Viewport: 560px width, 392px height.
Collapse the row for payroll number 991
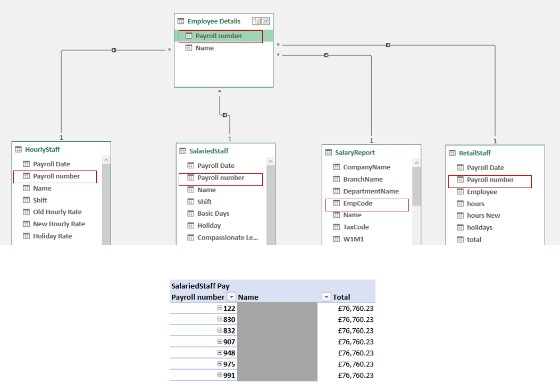coord(220,375)
